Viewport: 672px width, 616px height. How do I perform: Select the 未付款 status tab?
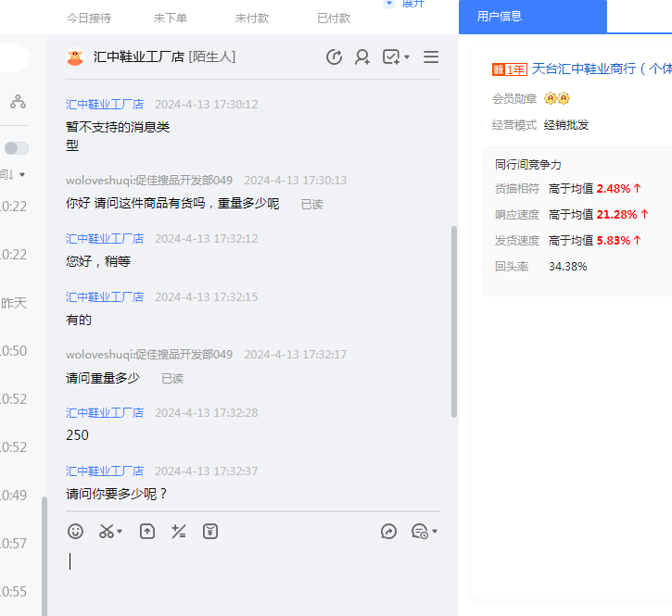[252, 18]
